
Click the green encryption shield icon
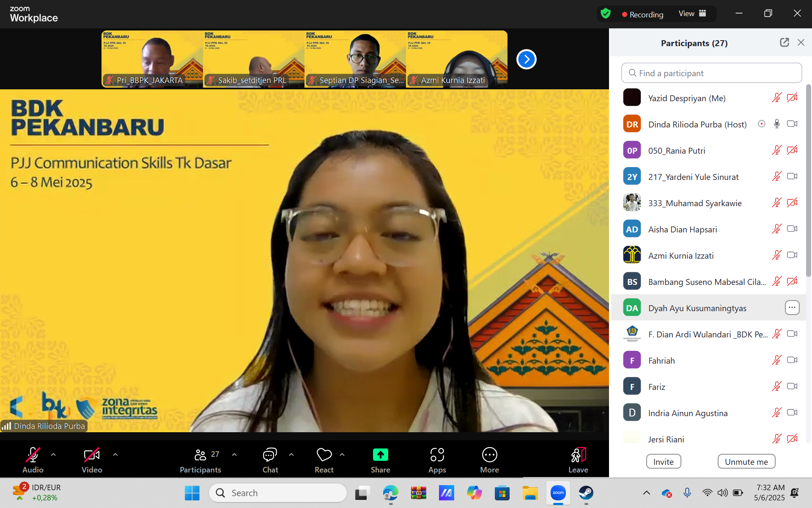point(606,14)
